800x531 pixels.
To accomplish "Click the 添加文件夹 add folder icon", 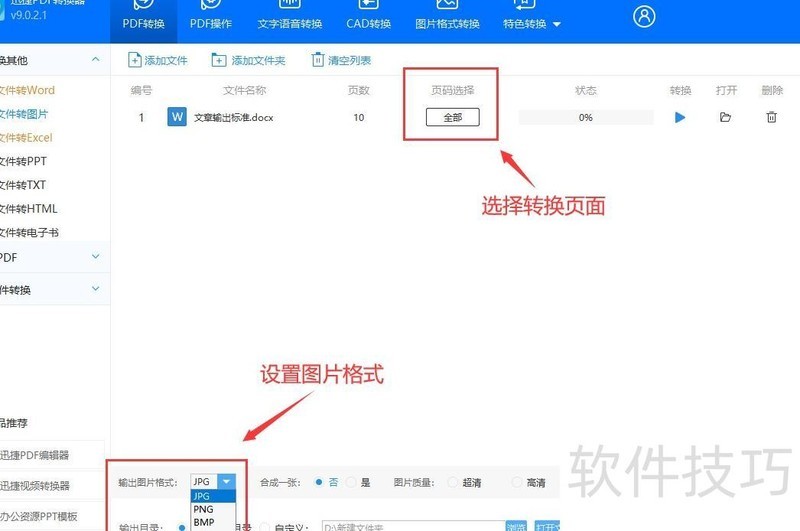I will pos(218,60).
